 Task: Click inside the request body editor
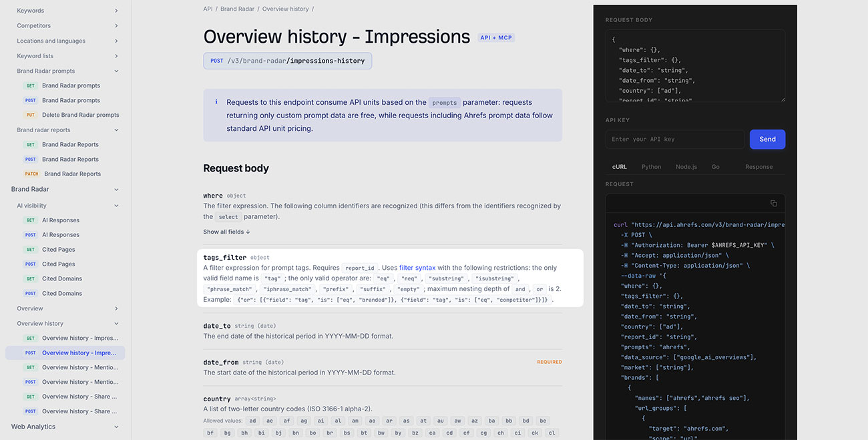click(695, 65)
